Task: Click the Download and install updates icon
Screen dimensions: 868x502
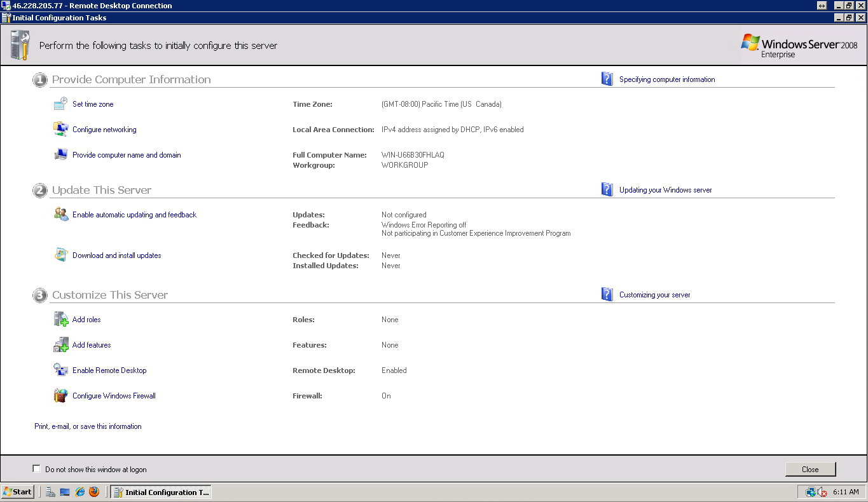Action: click(61, 255)
